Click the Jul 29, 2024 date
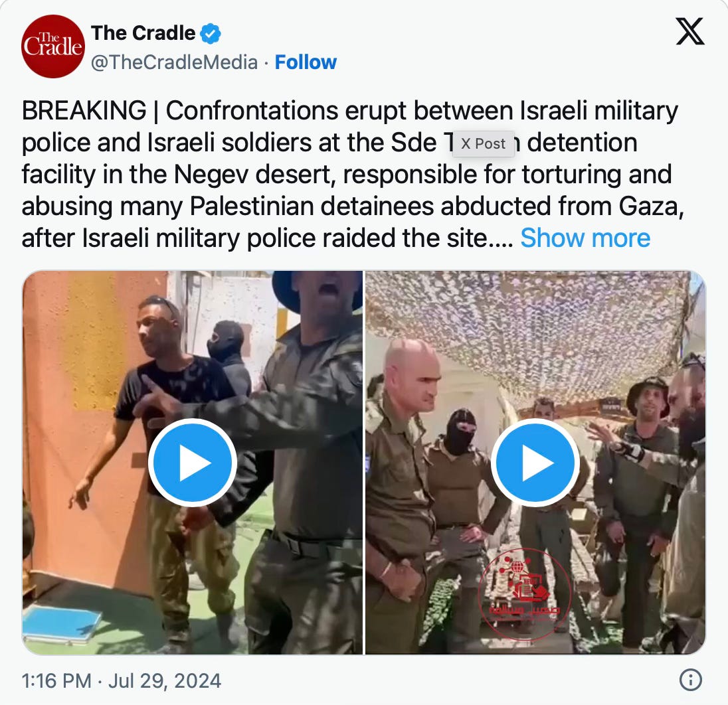The height and width of the screenshot is (705, 728). [165, 681]
